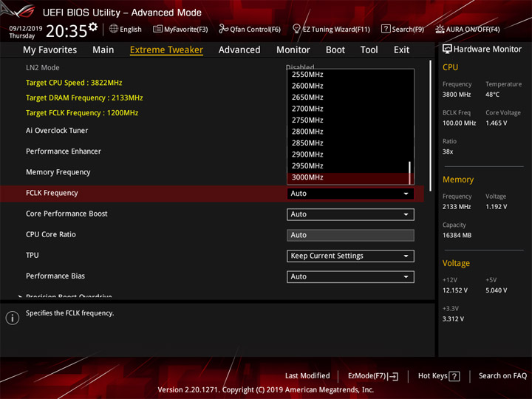Image resolution: width=532 pixels, height=399 pixels.
Task: Select 2650MHz option
Action: tap(349, 98)
